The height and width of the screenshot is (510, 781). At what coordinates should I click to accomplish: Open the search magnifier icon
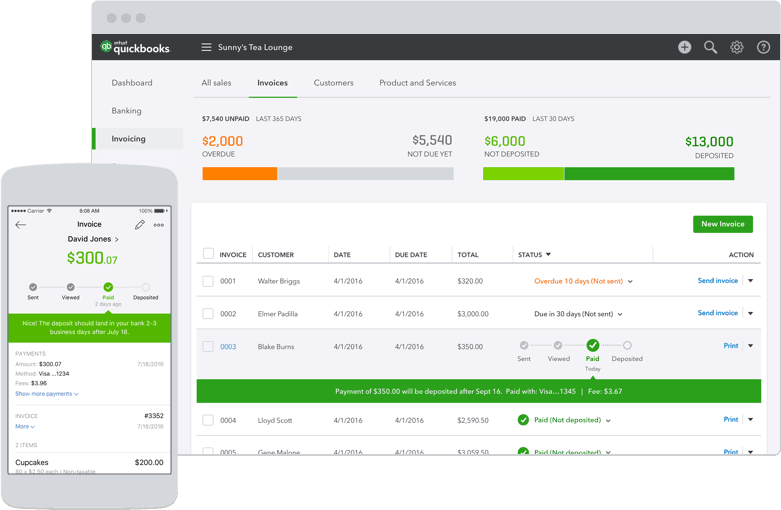tap(710, 47)
